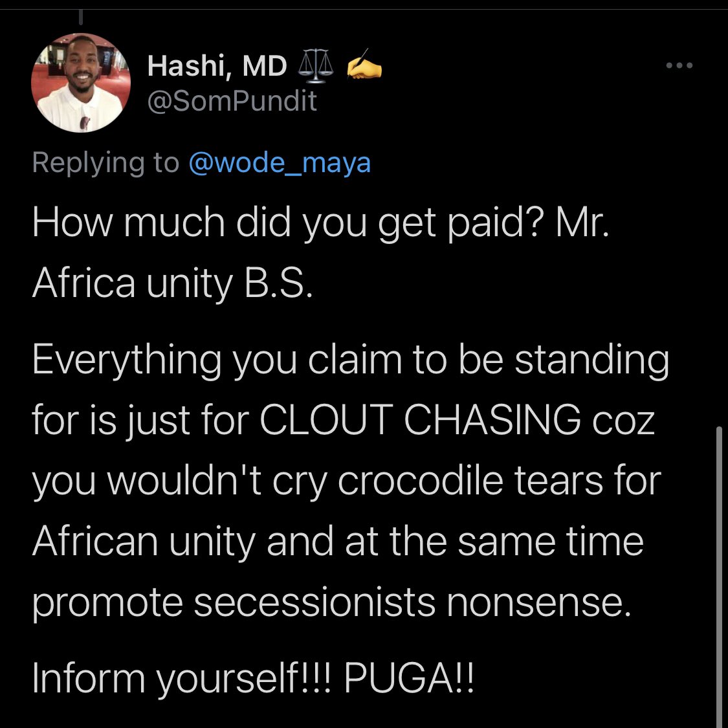Click the "African unity and at the same time" line
The image size is (728, 728).
(x=338, y=542)
